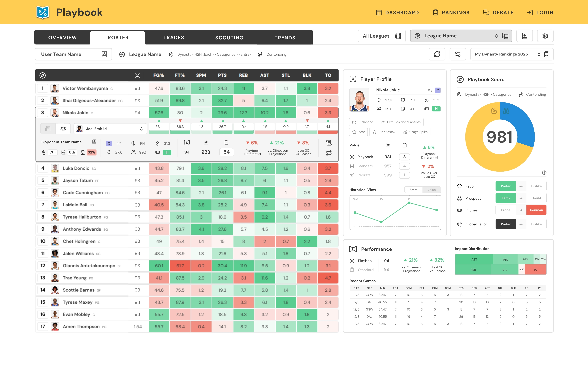Image resolution: width=588 pixels, height=368 pixels.
Task: Set Prospect to Faith
Action: (505, 198)
